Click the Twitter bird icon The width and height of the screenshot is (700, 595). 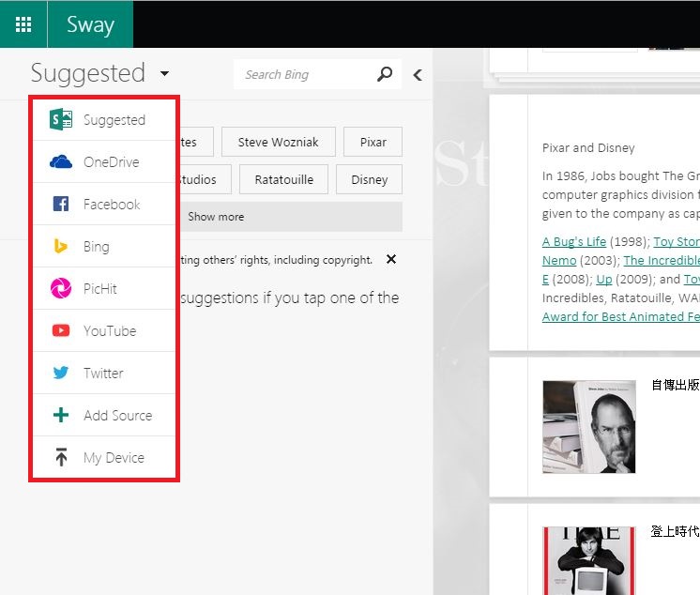[x=61, y=373]
